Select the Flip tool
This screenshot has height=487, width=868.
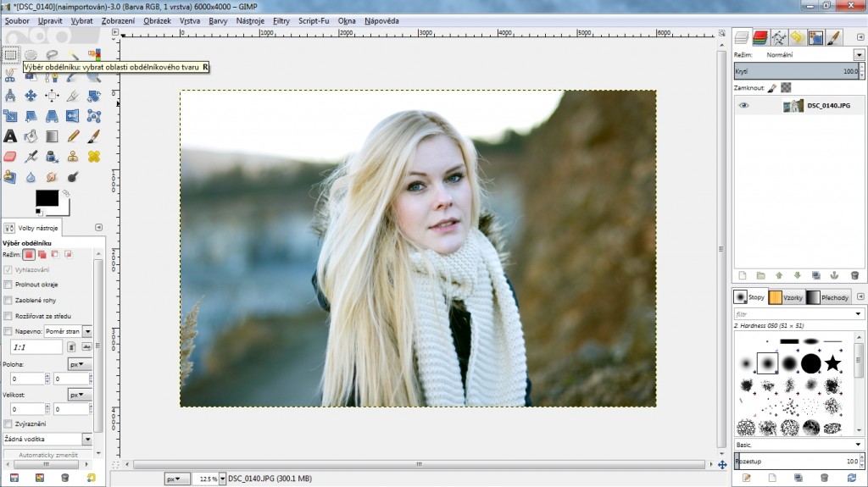[73, 116]
